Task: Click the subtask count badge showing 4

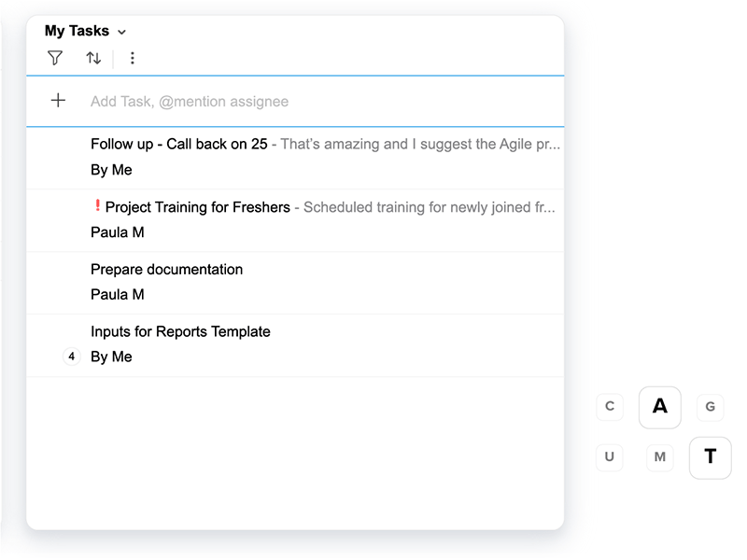Action: (x=71, y=357)
